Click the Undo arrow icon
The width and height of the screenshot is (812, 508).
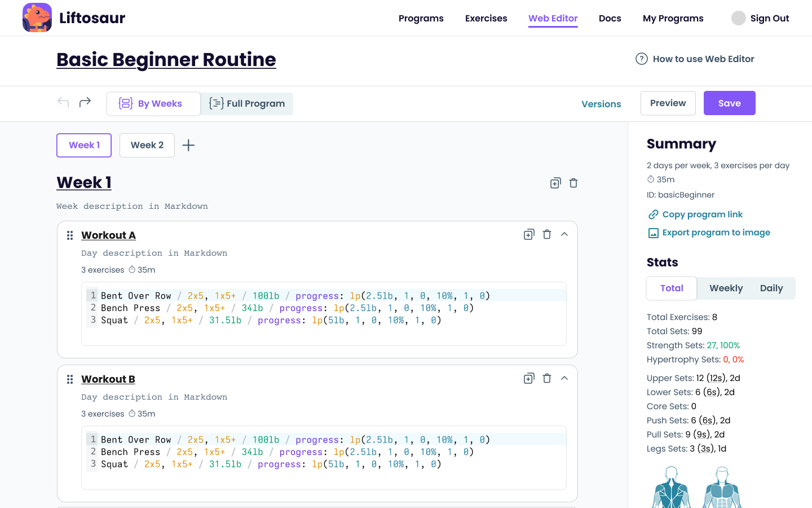(63, 102)
